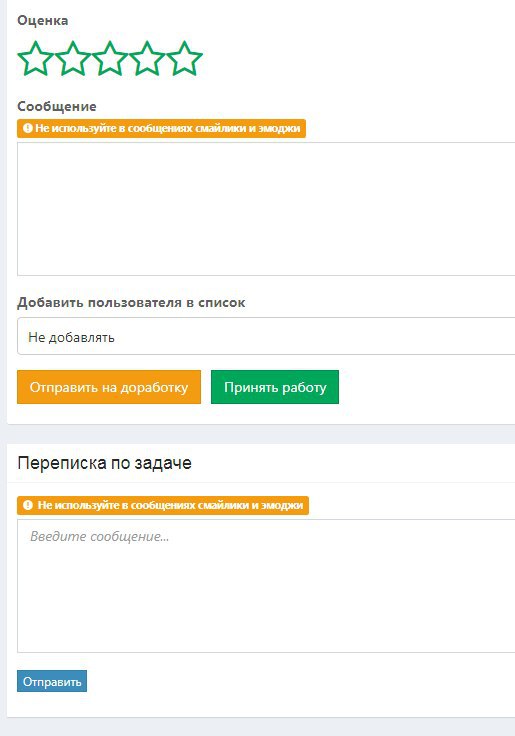Click the Добавить пользователя в список label
515x736 pixels.
point(131,303)
